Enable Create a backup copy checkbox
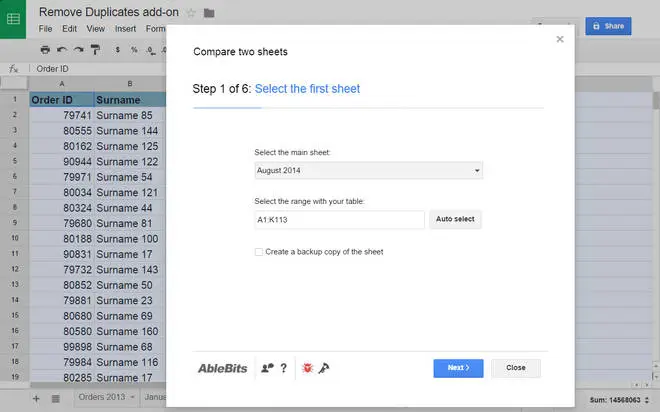Image resolution: width=660 pixels, height=412 pixels. 259,252
